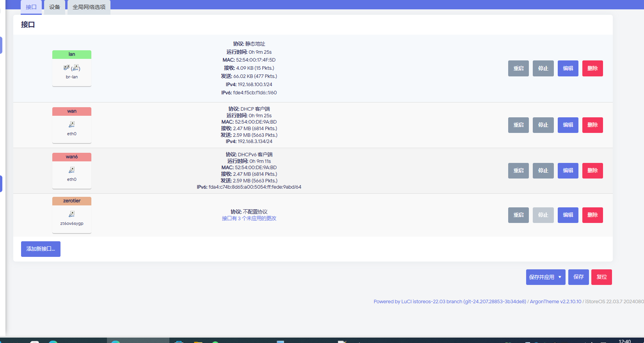
Task: Click the zt6ov6sygp device name
Action: point(72,224)
